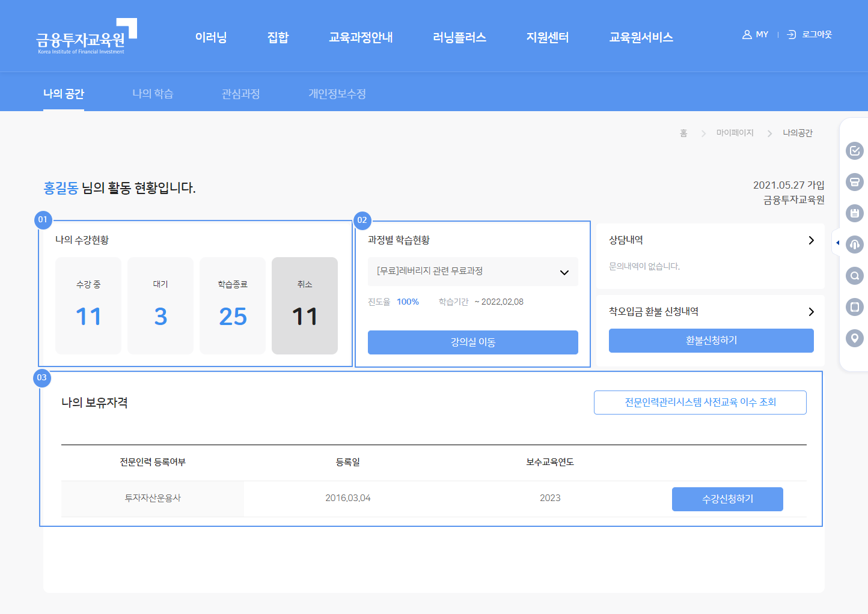This screenshot has height=614, width=868.
Task: Click the mobile device icon in sidebar
Action: (x=854, y=307)
